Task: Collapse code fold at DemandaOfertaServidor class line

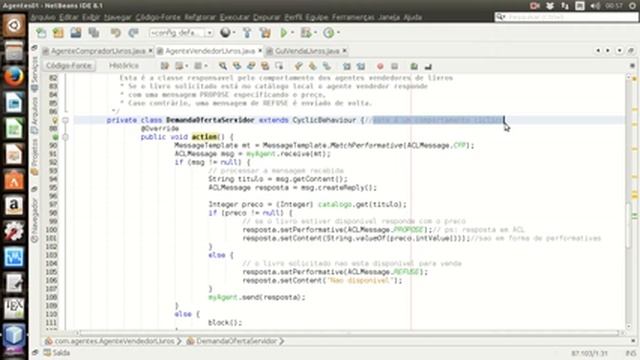Action: [65, 120]
